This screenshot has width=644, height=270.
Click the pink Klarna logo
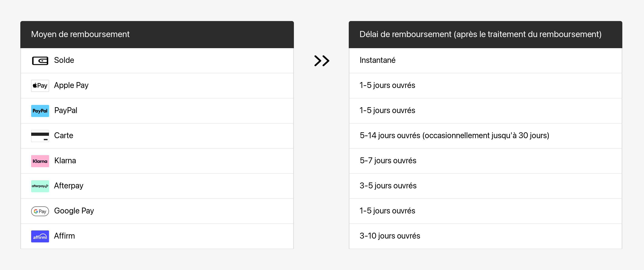pyautogui.click(x=40, y=161)
